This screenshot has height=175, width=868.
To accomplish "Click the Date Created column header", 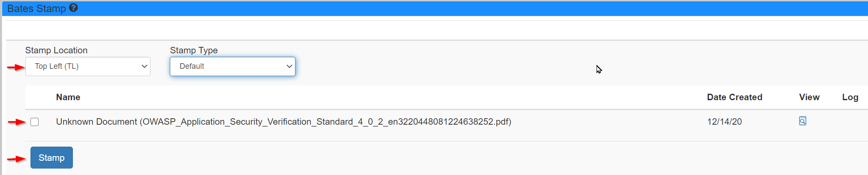I will tap(734, 97).
